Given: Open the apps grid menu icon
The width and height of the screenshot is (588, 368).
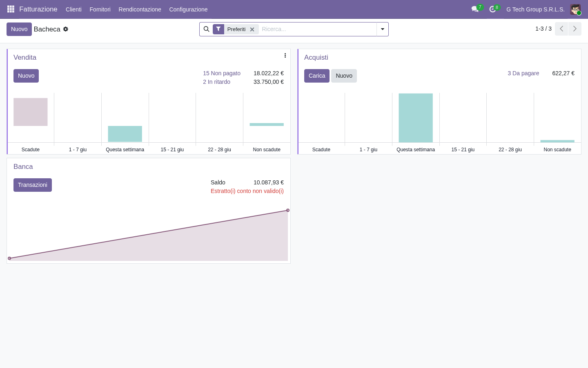Looking at the screenshot, I should click(x=11, y=9).
